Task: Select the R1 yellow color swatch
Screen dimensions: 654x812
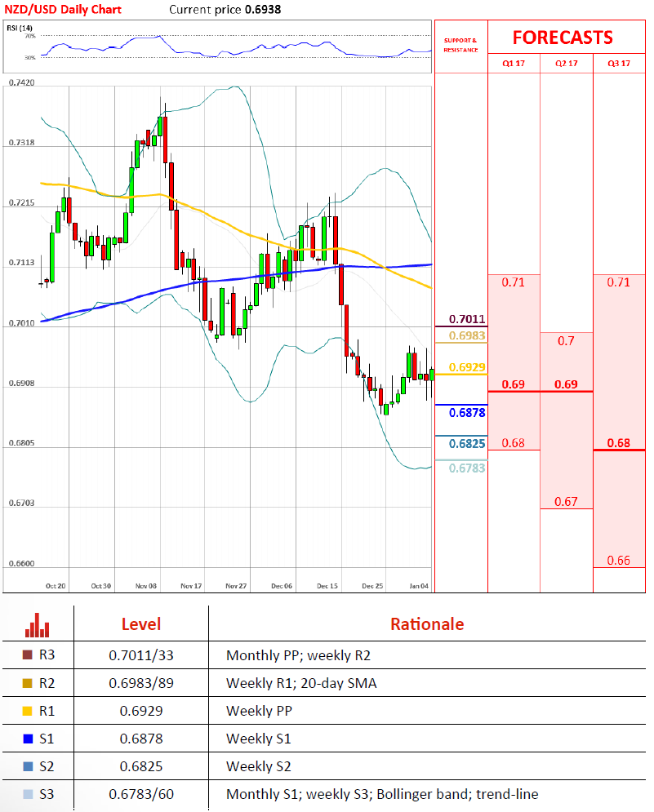Action: coord(28,711)
